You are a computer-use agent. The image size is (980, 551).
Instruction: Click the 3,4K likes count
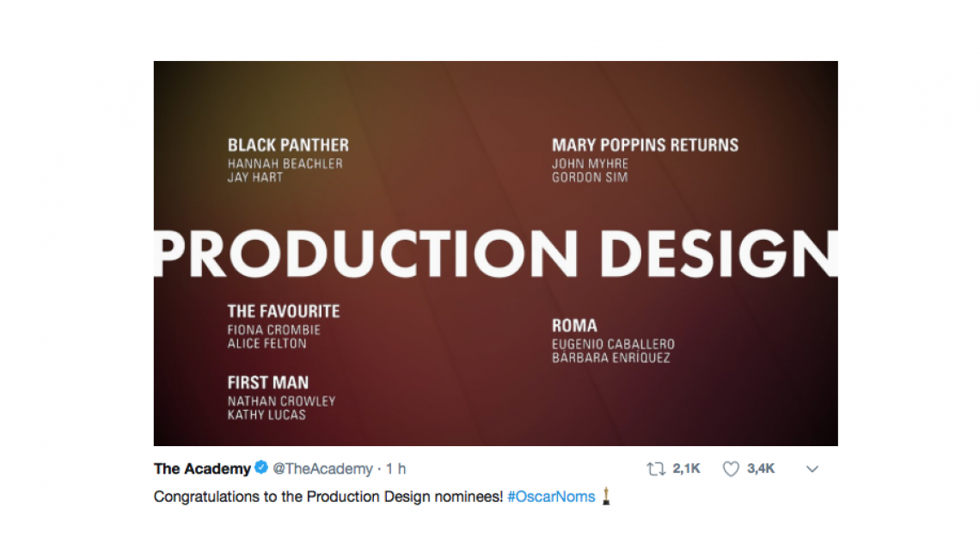pos(761,469)
